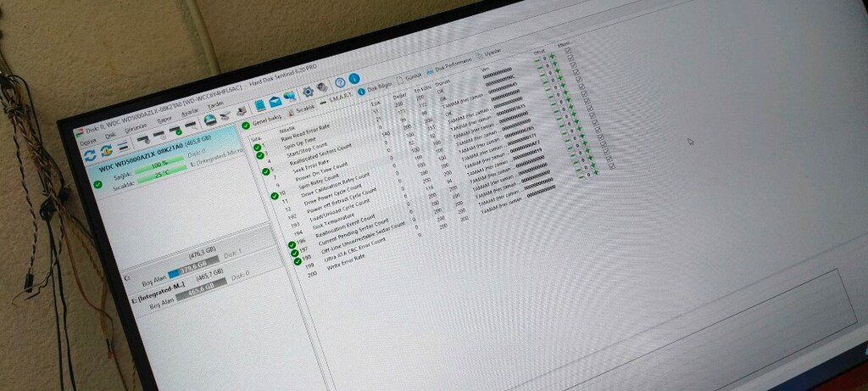Click the blue info circle toolbar icon

[354, 78]
